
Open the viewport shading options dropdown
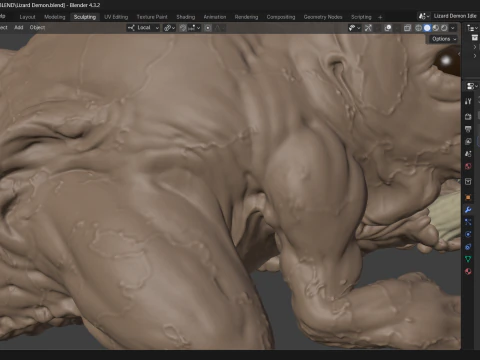453,28
